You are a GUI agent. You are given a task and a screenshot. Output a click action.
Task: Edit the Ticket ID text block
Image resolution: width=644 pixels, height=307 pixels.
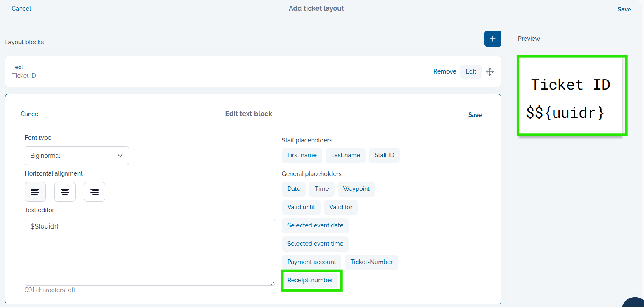point(471,71)
